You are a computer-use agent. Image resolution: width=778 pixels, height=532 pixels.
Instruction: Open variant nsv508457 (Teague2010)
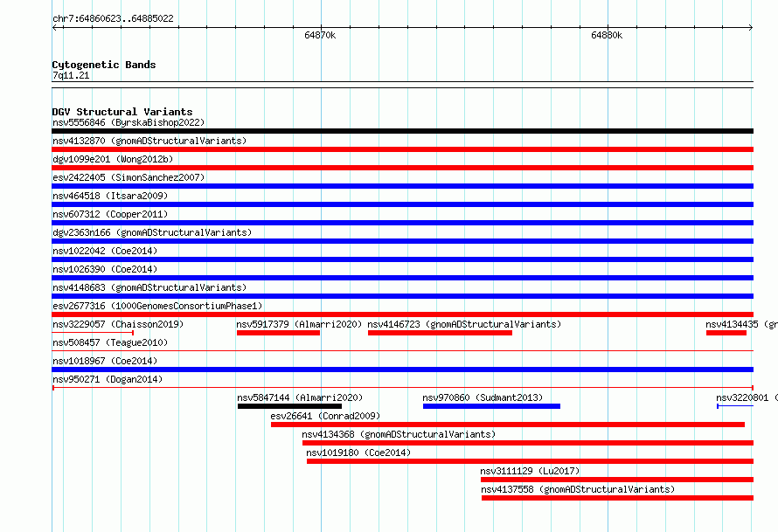pyautogui.click(x=110, y=342)
